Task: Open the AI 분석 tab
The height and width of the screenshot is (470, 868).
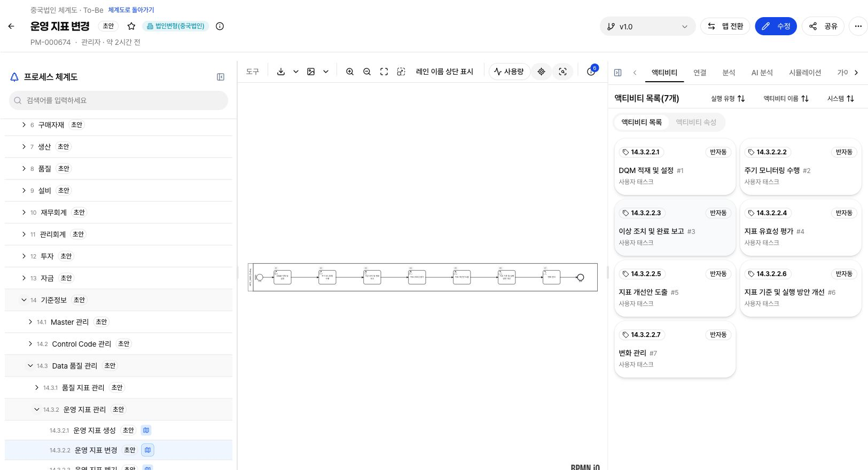Action: click(x=762, y=73)
